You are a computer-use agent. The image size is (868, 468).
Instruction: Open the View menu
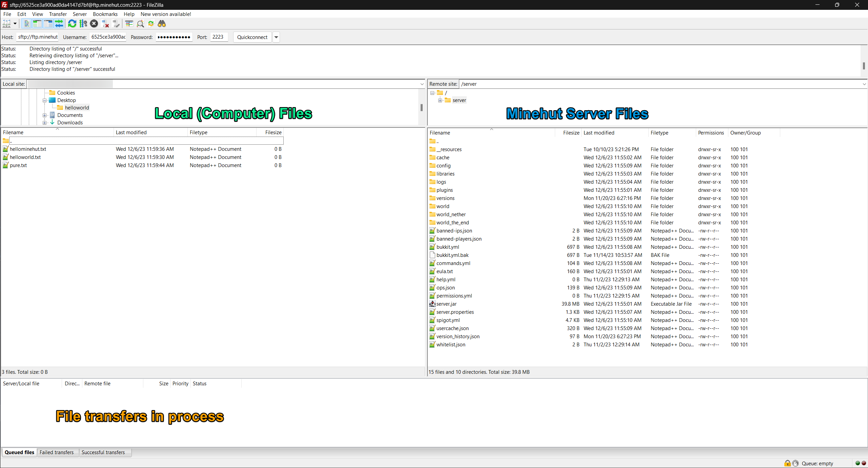click(x=38, y=14)
